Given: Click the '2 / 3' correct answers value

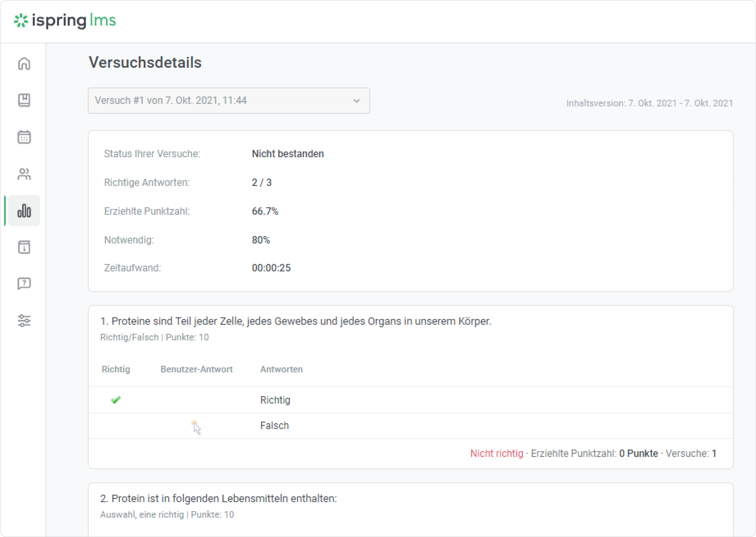Looking at the screenshot, I should [x=261, y=182].
